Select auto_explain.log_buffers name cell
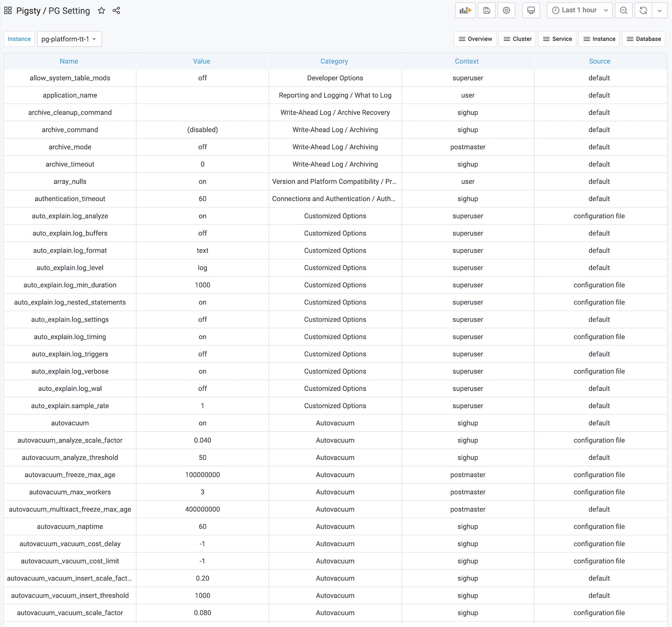The width and height of the screenshot is (672, 627). tap(70, 233)
